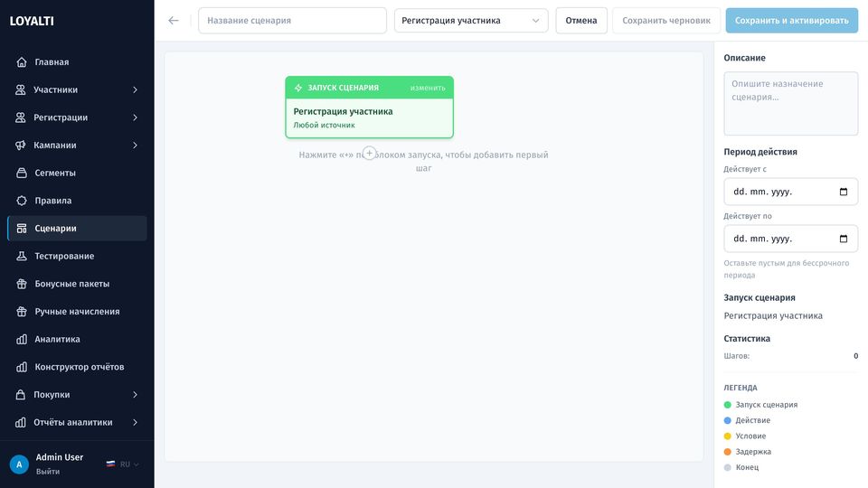Click the Бонусные пакеты gift icon
Viewport: 868px width, 488px height.
(22, 283)
